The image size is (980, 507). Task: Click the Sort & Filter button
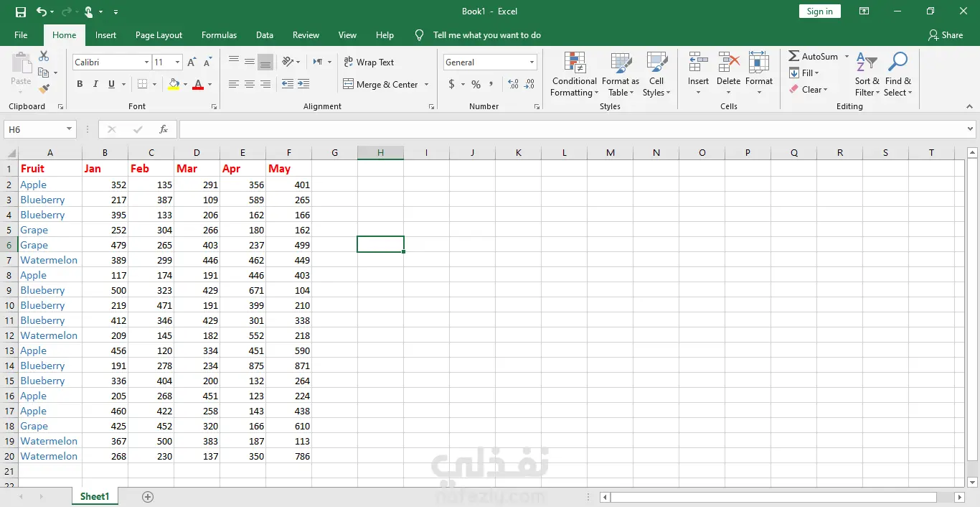[x=867, y=74]
